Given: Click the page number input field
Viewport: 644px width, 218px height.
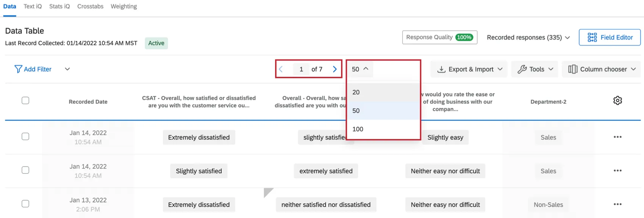Looking at the screenshot, I should pyautogui.click(x=301, y=69).
